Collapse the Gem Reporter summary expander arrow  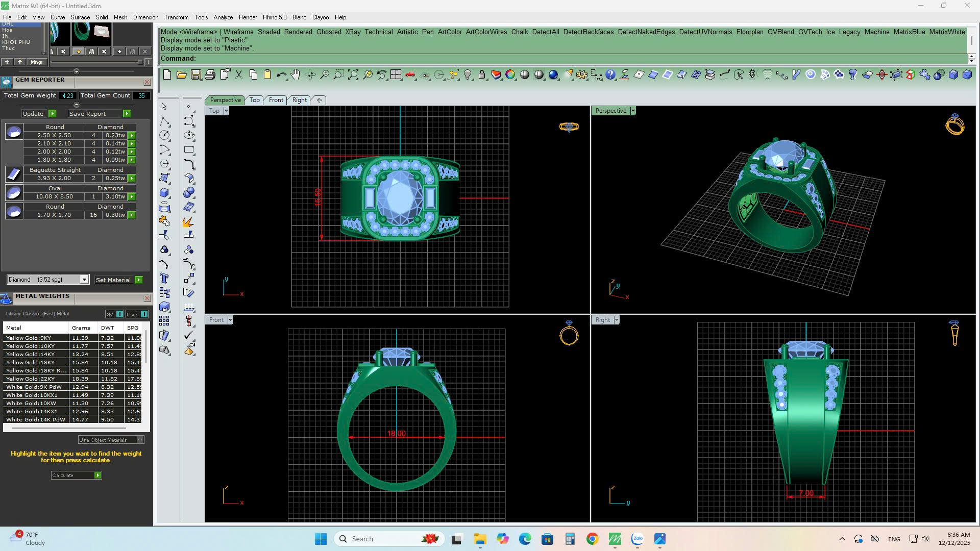[x=77, y=105]
